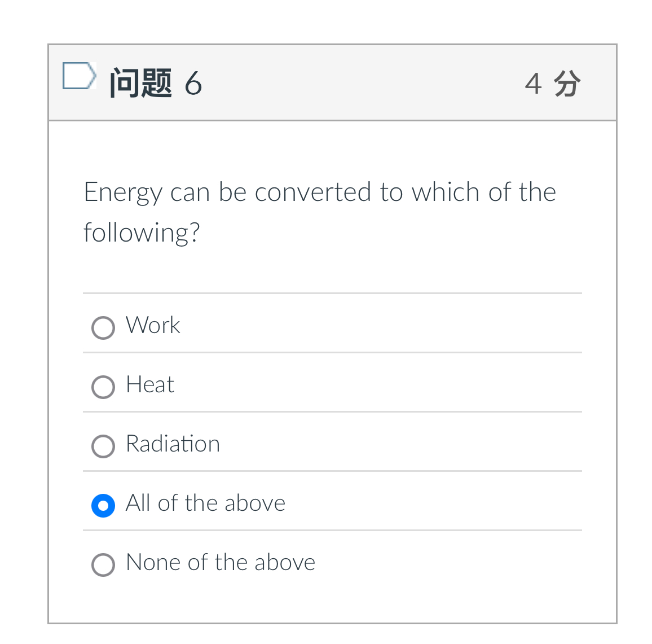Click the 'Radiation' answer label text
This screenshot has height=644, width=652.
coord(173,444)
